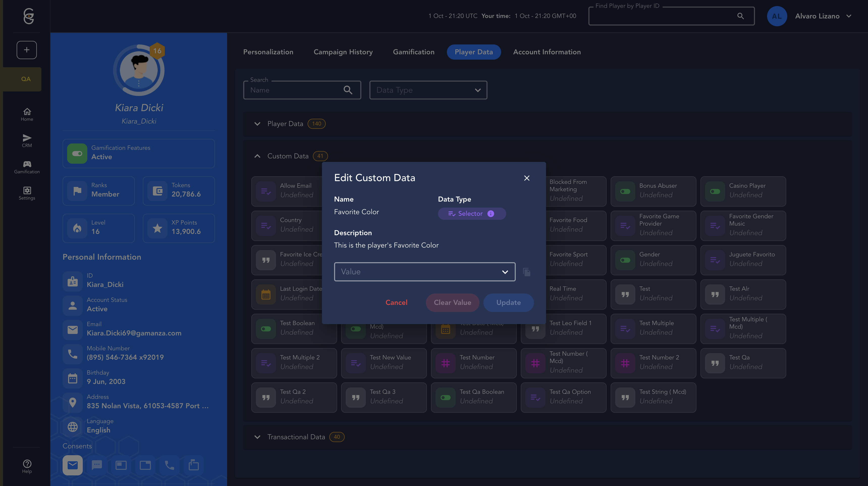This screenshot has width=868, height=486.
Task: Click the Find Player by ID field
Action: tap(664, 16)
